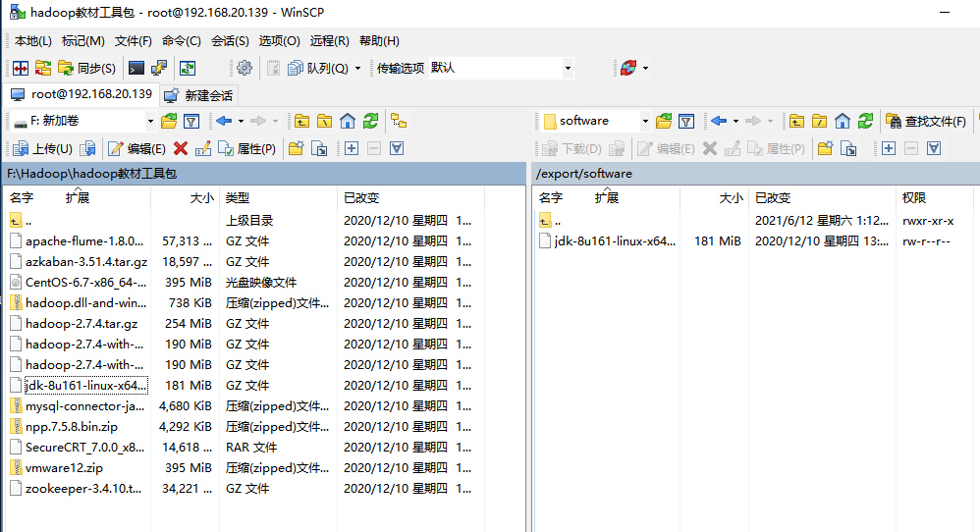The image size is (980, 532).
Task: Click remote panel filter icon
Action: pos(686,121)
